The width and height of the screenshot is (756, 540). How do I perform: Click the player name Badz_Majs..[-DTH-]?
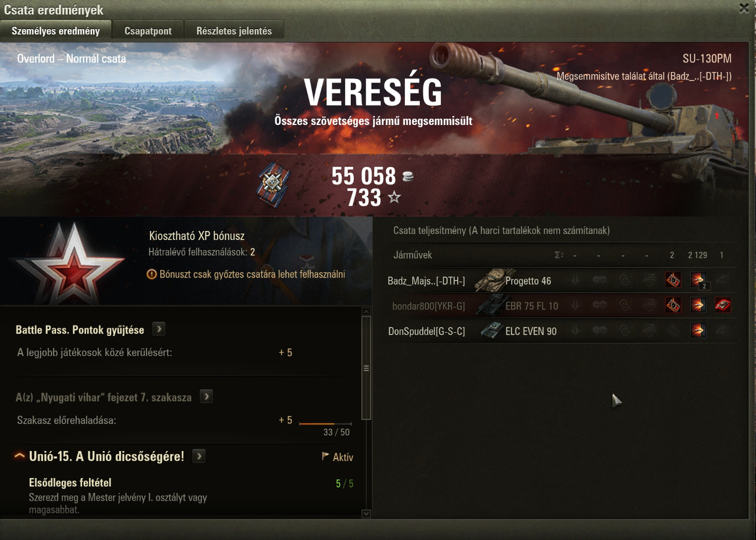(x=426, y=281)
